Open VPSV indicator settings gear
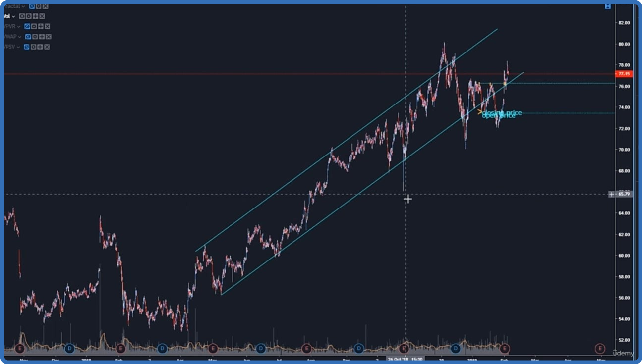The width and height of the screenshot is (642, 364). click(x=33, y=47)
